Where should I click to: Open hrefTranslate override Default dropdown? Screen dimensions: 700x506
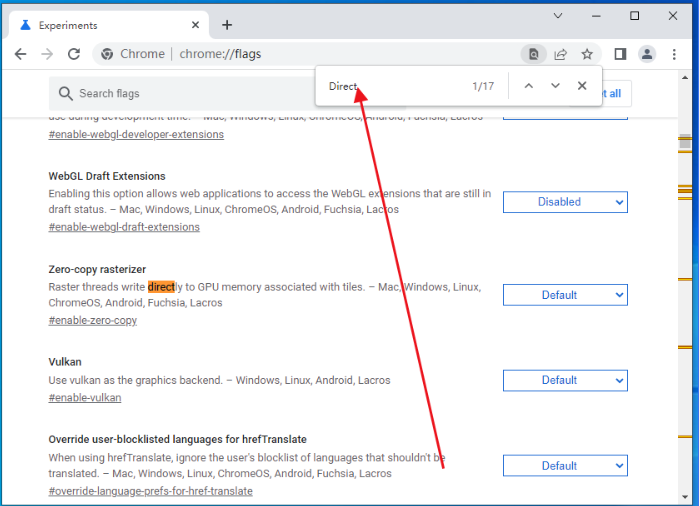(565, 466)
